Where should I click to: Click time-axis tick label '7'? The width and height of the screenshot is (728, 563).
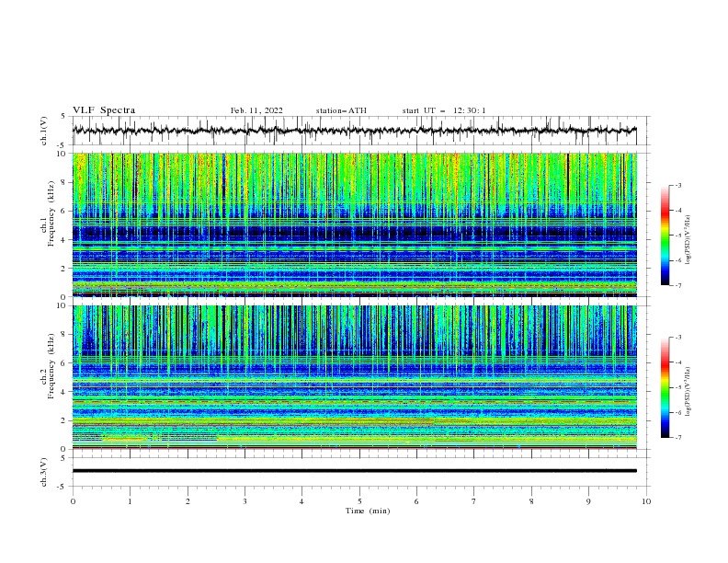click(474, 501)
